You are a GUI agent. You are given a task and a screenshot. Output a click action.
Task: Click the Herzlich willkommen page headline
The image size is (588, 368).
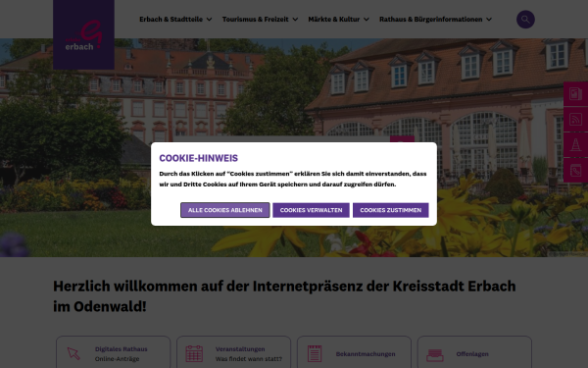(x=284, y=296)
